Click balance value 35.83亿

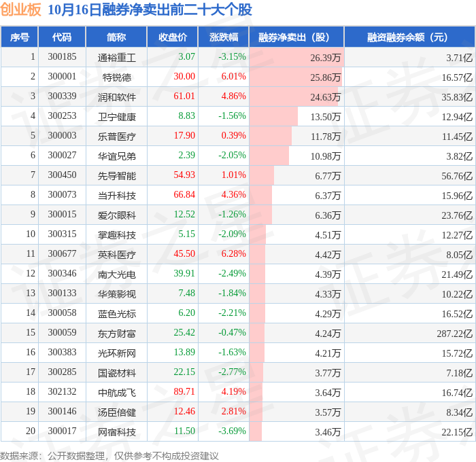457,97
